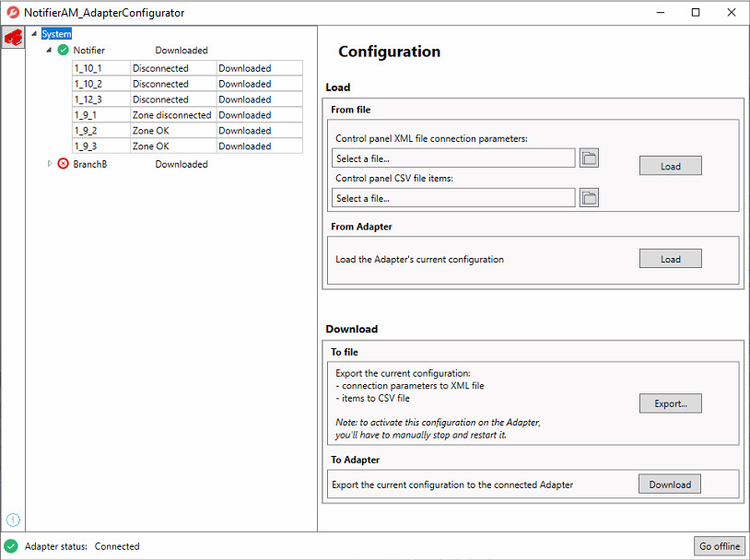Screen dimensions: 750x560
Task: Click the XML file path input field
Action: click(453, 158)
